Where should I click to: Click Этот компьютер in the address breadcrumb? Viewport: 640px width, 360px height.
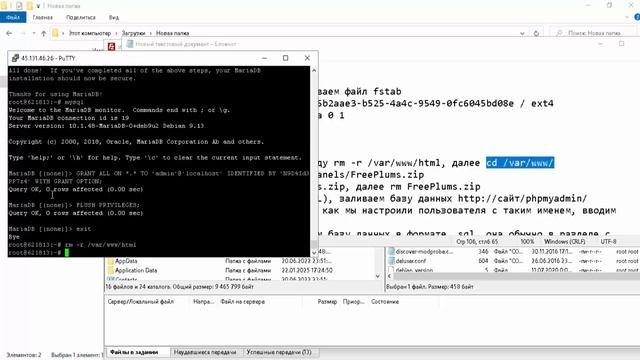pyautogui.click(x=90, y=33)
